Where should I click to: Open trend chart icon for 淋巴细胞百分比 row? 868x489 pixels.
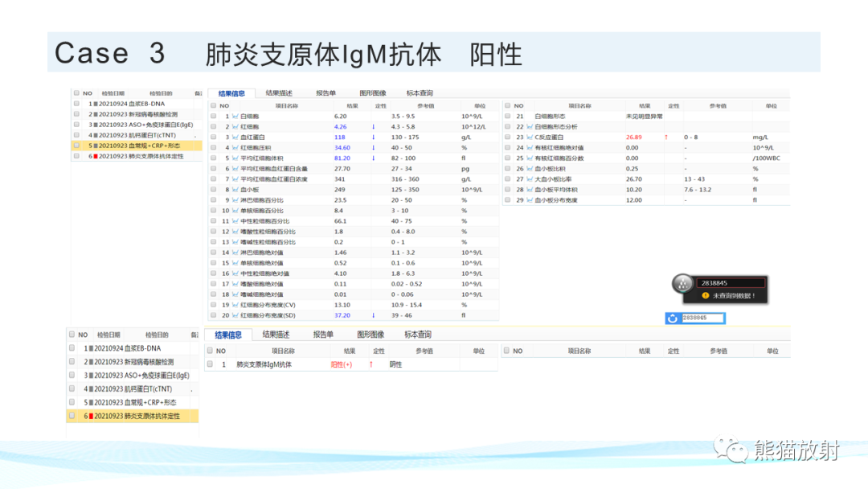click(235, 200)
